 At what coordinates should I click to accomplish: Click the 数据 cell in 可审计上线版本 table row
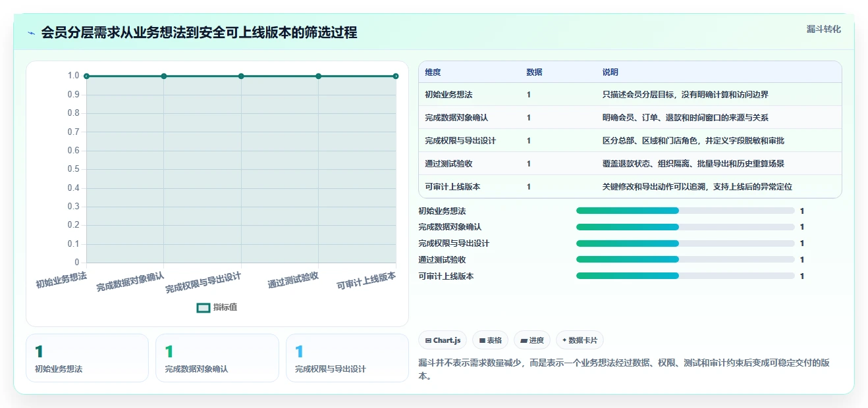click(x=529, y=187)
